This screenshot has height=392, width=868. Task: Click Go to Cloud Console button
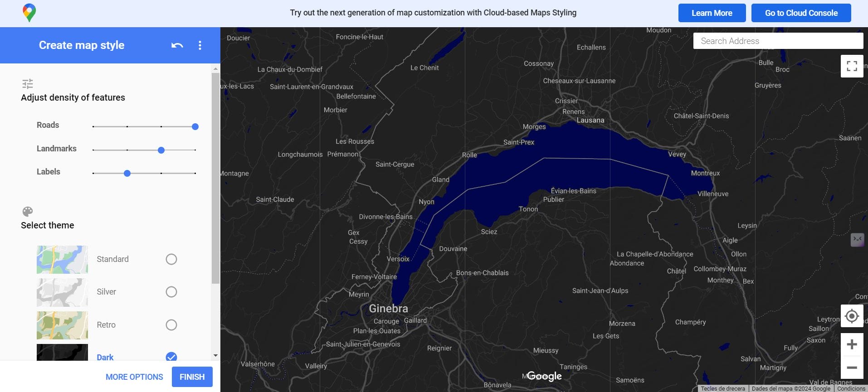pos(801,13)
